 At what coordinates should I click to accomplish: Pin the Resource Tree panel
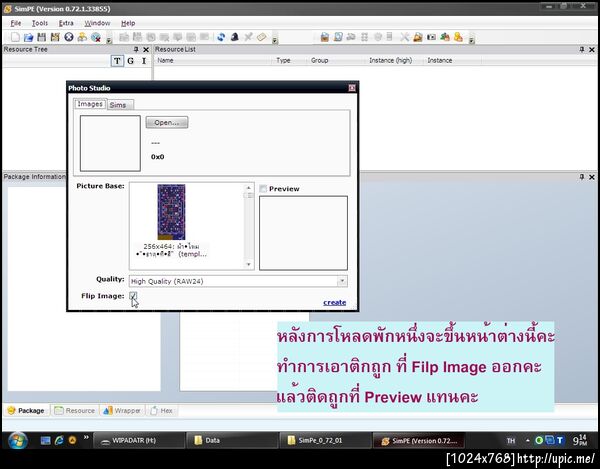(x=136, y=49)
